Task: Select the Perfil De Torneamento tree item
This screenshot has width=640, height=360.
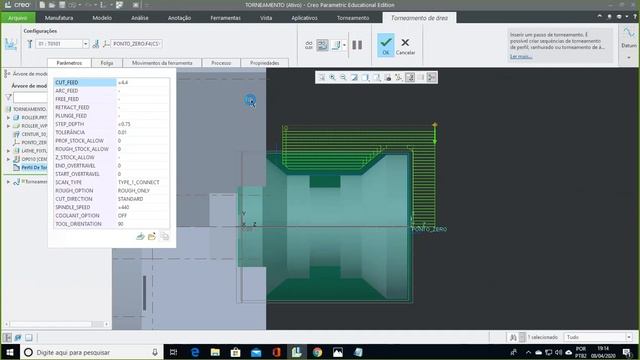Action: click(30, 167)
